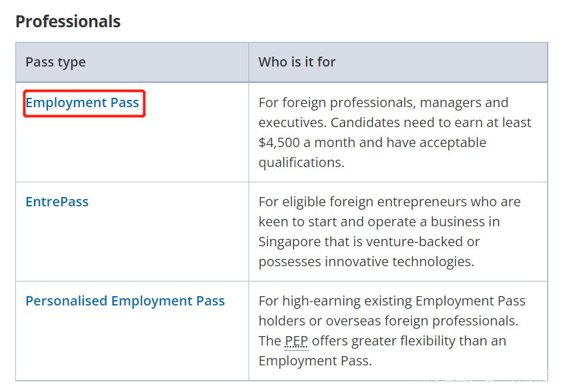This screenshot has width=561, height=392.
Task: Click the word 'qualifications' in the first row
Action: pos(301,162)
